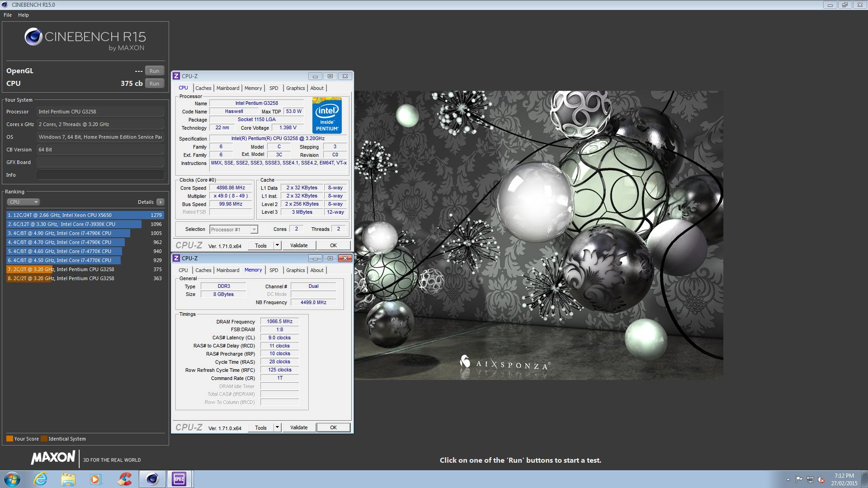Click OK in upper CPU-Z window

(x=333, y=246)
